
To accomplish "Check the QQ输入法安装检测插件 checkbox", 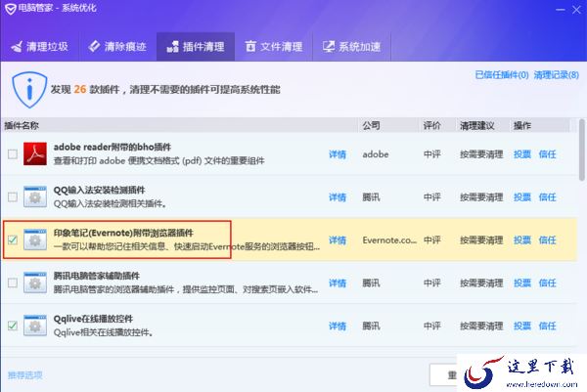I will (13, 197).
